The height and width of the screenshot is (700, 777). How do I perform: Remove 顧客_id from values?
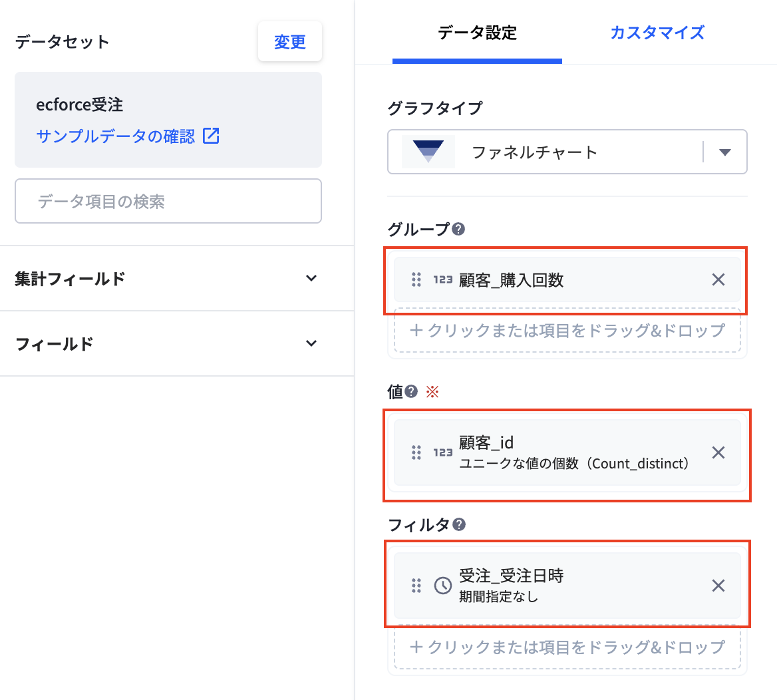pyautogui.click(x=718, y=452)
